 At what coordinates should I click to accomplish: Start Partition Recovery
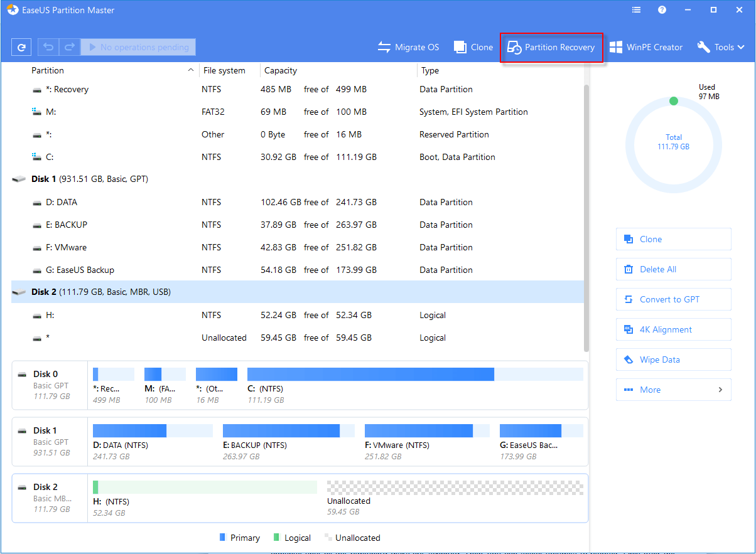551,48
